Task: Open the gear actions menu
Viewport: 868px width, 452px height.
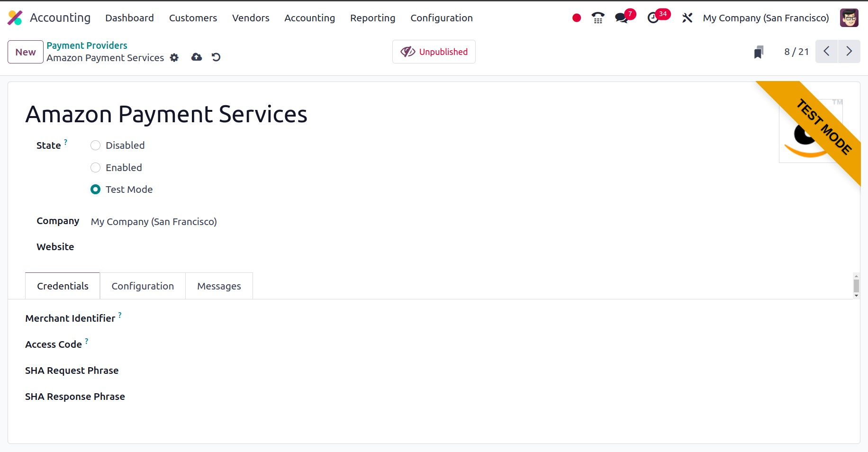Action: coord(174,58)
